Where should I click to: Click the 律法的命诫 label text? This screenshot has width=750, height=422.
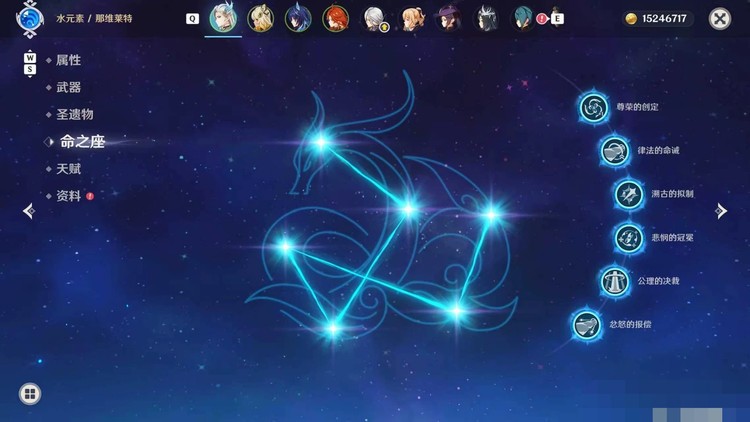click(x=658, y=151)
